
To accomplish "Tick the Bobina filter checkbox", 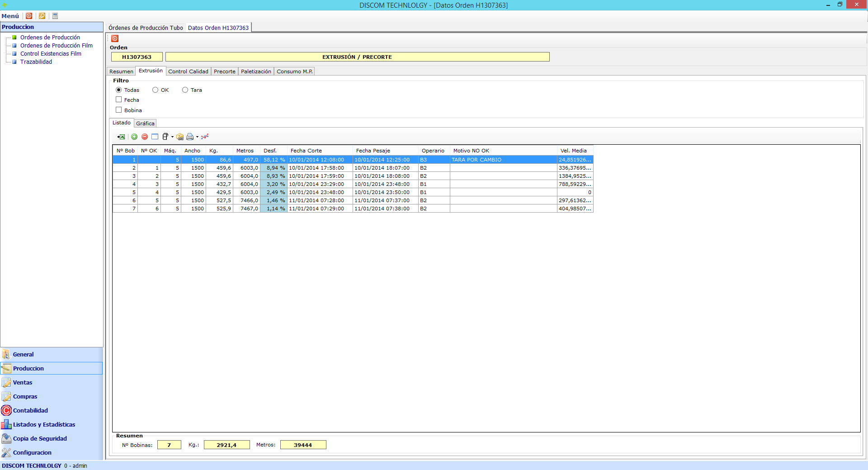I will pos(119,110).
